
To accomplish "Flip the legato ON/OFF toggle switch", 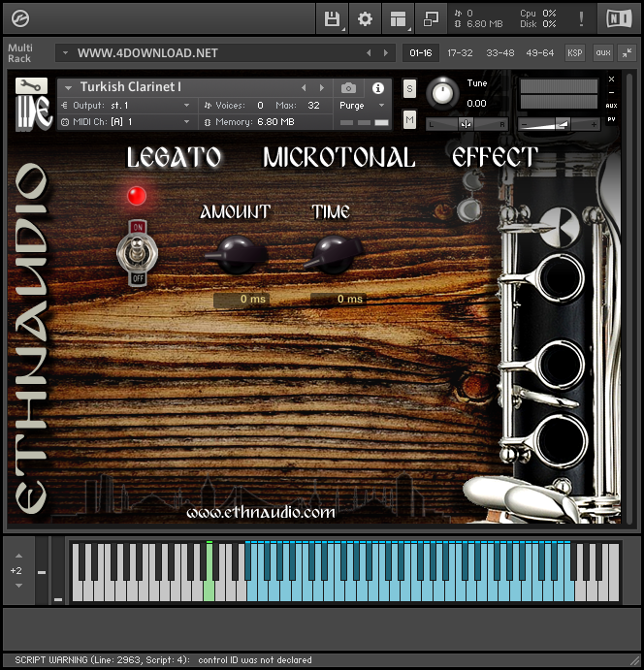I will pyautogui.click(x=137, y=253).
